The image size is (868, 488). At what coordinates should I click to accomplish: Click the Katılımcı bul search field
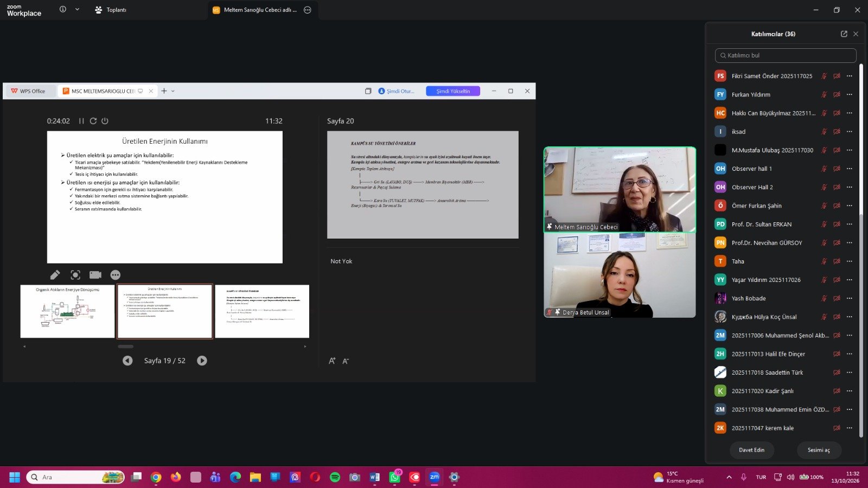point(786,55)
